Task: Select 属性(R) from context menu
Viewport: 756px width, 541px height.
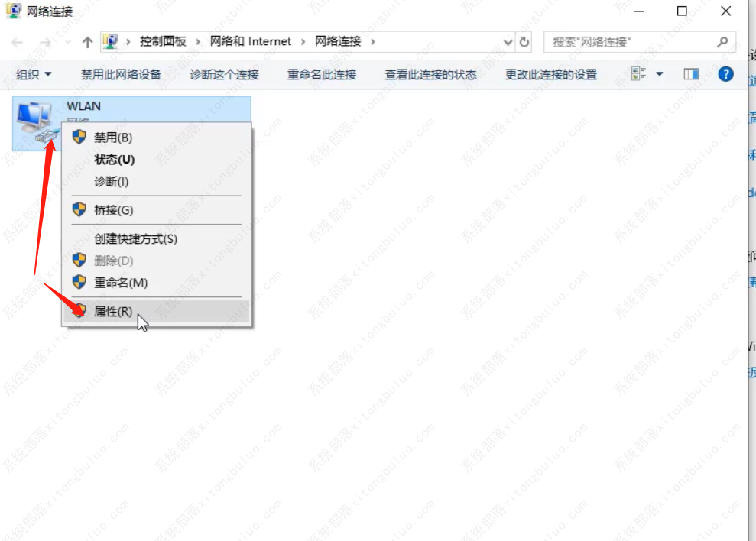Action: coord(113,311)
